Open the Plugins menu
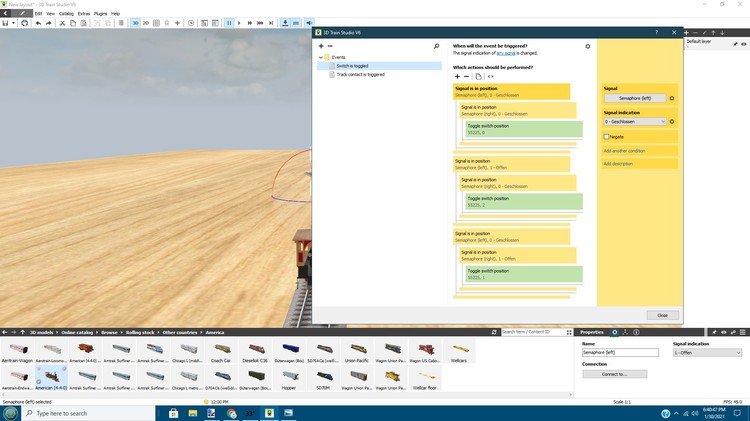750x421 pixels. coord(100,13)
